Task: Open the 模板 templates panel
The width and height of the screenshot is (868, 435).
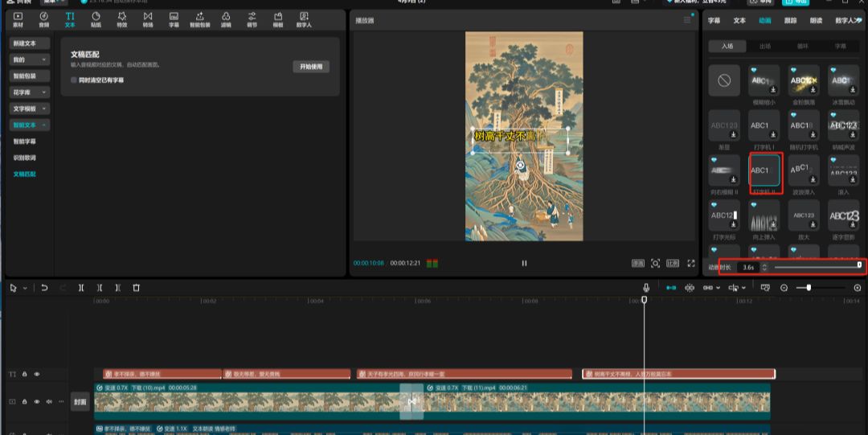Action: point(278,19)
